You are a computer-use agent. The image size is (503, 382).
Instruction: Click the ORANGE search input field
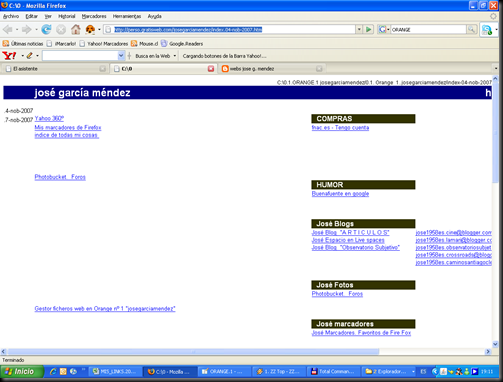[428, 30]
